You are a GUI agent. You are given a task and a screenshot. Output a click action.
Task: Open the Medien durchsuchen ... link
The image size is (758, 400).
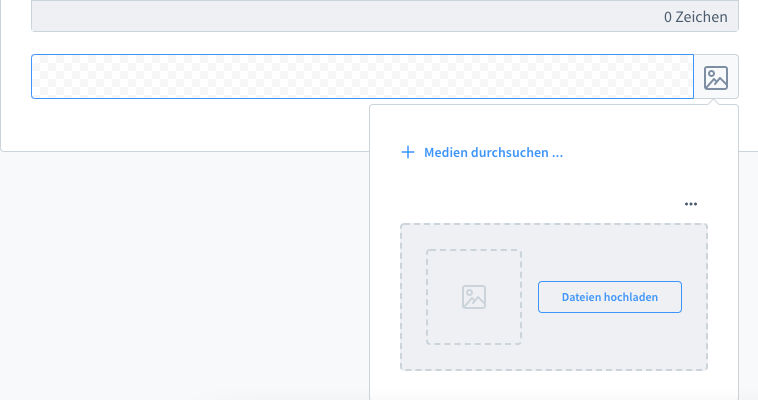coord(493,153)
